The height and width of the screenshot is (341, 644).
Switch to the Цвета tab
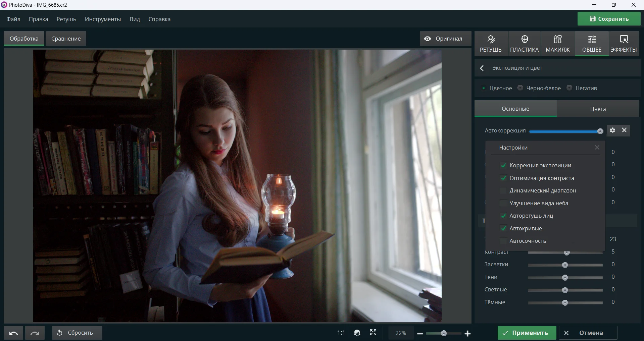[598, 109]
